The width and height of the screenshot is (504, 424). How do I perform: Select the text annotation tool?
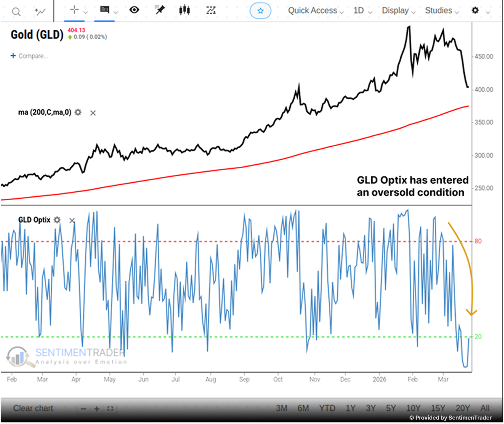pyautogui.click(x=105, y=10)
